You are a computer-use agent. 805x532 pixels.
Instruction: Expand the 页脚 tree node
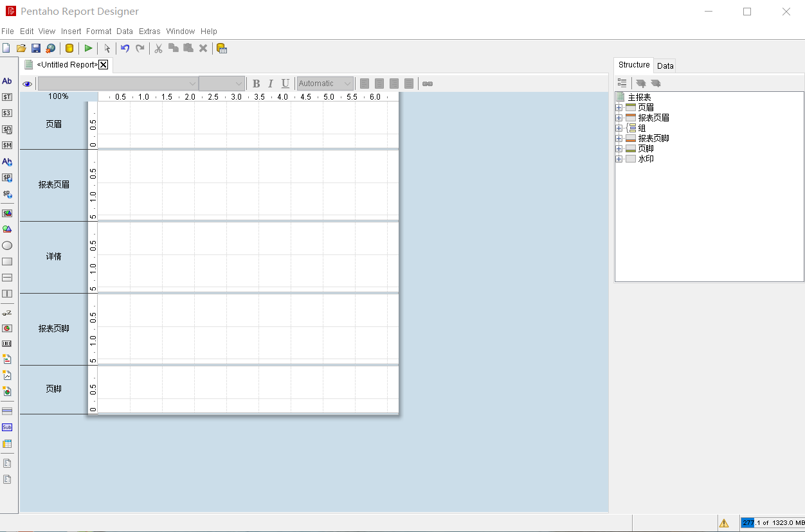point(619,149)
